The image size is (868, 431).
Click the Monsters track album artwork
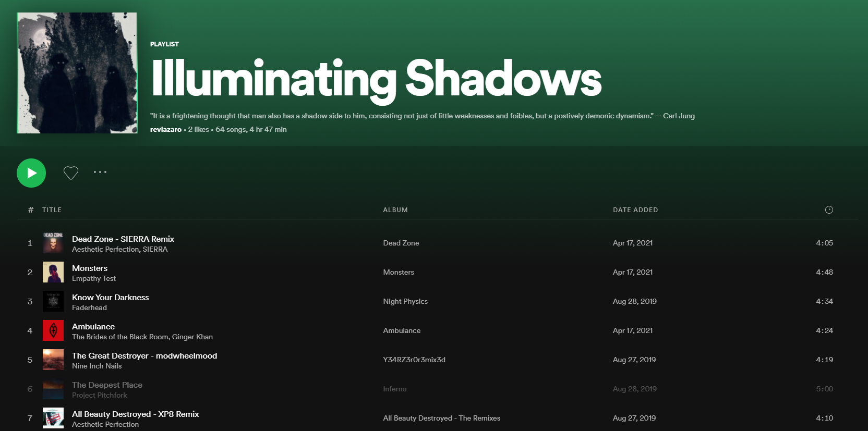tap(53, 272)
